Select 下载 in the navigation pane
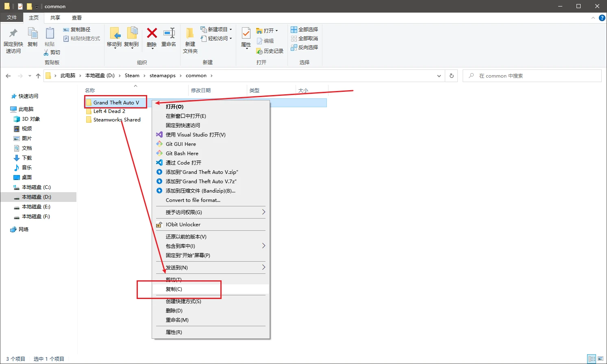Image resolution: width=607 pixels, height=364 pixels. [27, 158]
